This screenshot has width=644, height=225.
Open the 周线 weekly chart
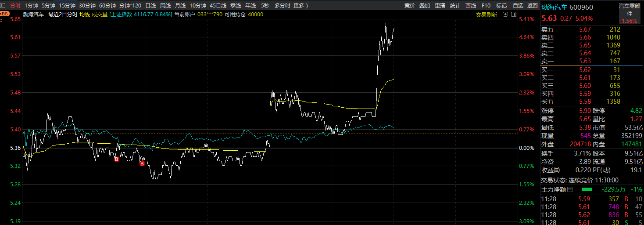pos(165,6)
